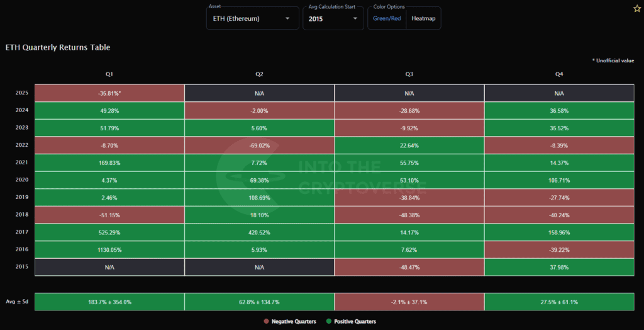Click the -39.22% cell
The width and height of the screenshot is (644, 330).
559,250
